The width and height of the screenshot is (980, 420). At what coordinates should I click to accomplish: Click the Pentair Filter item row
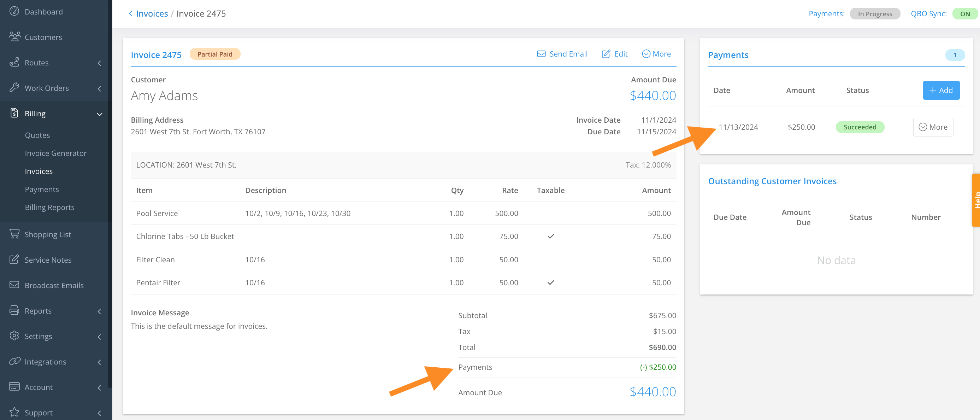(403, 283)
